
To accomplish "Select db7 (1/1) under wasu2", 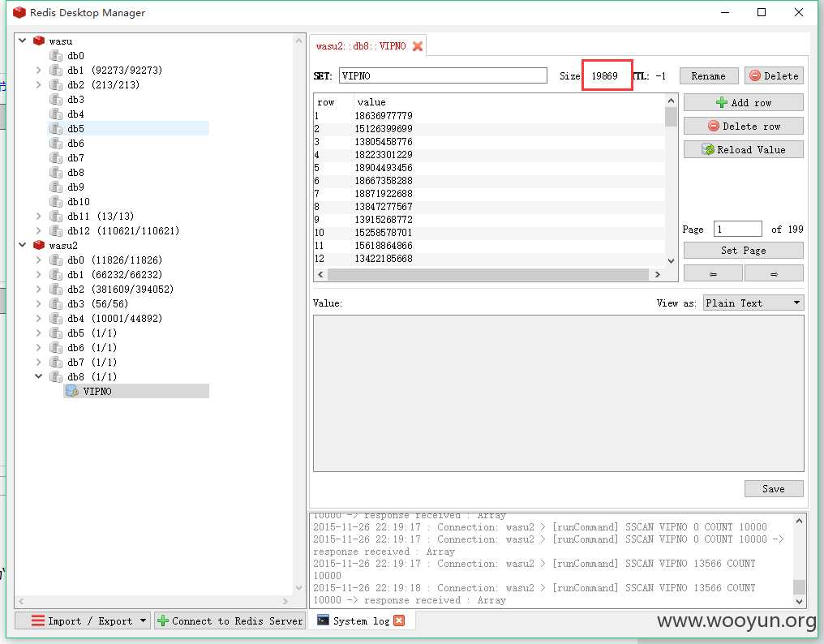I will (92, 362).
